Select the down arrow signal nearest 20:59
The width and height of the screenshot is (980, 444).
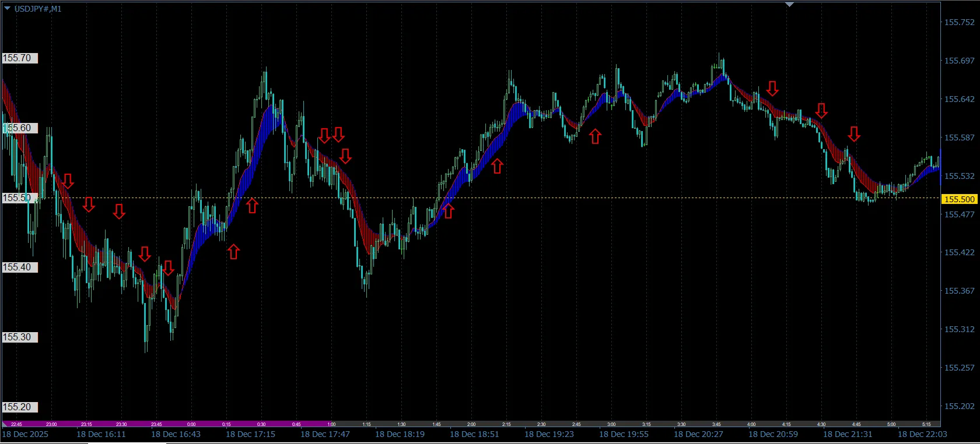tap(772, 89)
